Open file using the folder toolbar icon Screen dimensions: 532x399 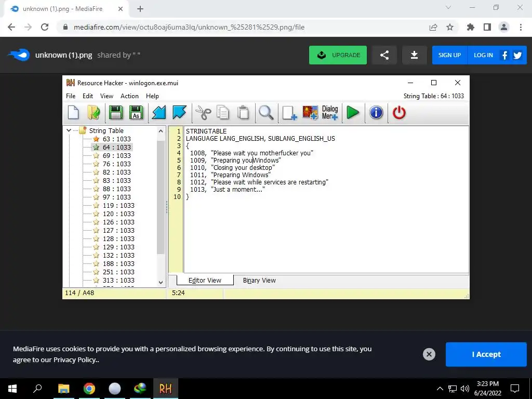[x=94, y=113]
